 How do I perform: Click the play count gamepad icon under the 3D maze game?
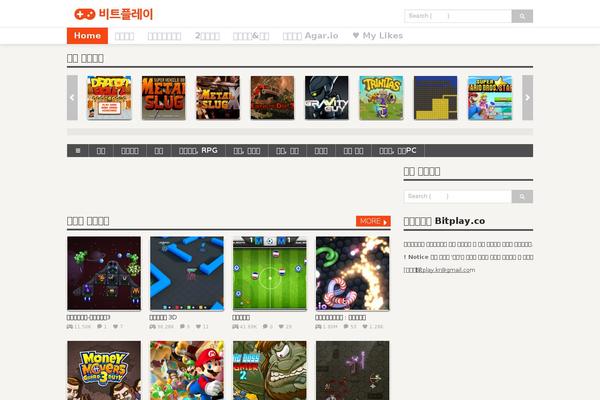[x=152, y=327]
